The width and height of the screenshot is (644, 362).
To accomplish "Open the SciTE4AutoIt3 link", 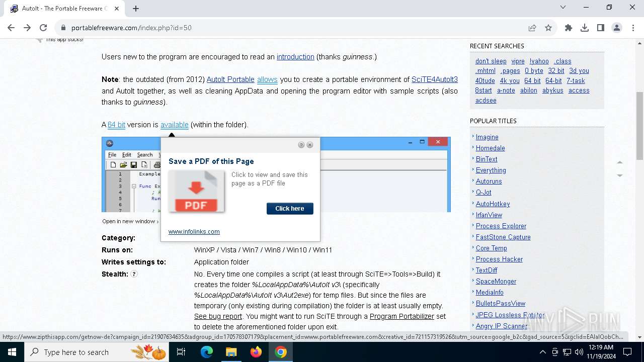I will click(435, 79).
